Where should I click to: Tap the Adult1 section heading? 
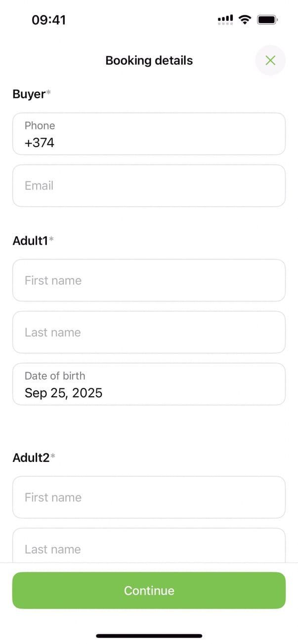point(31,241)
